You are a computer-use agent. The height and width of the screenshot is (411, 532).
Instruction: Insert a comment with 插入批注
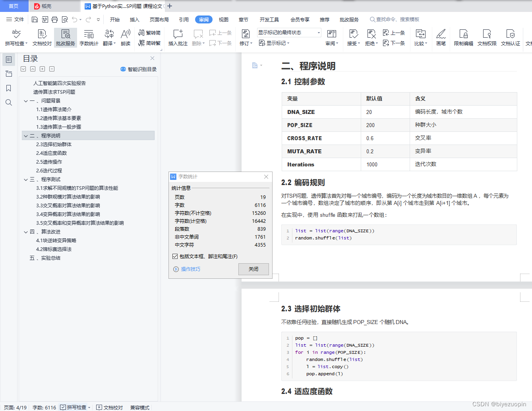pyautogui.click(x=178, y=38)
